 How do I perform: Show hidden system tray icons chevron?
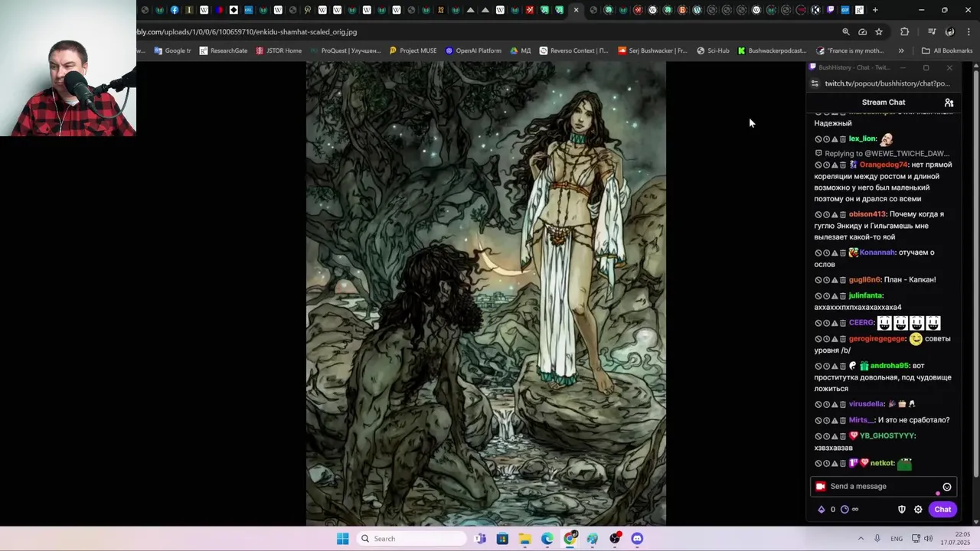(x=861, y=539)
